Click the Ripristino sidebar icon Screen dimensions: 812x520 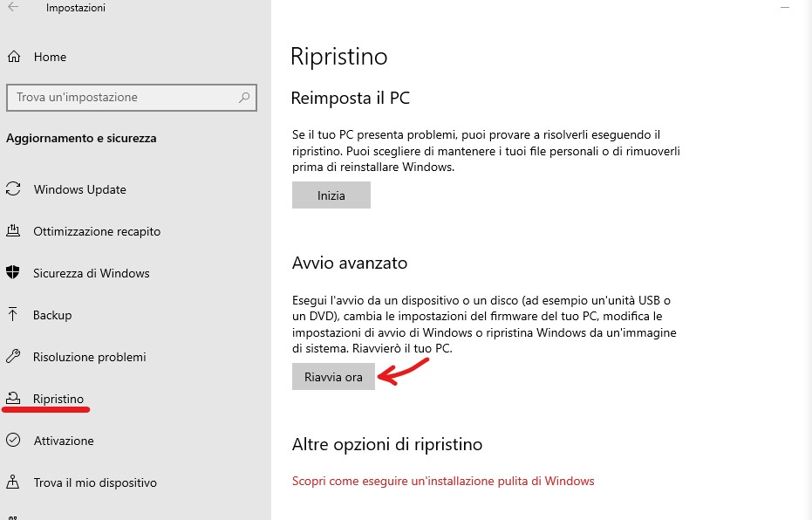pyautogui.click(x=13, y=399)
